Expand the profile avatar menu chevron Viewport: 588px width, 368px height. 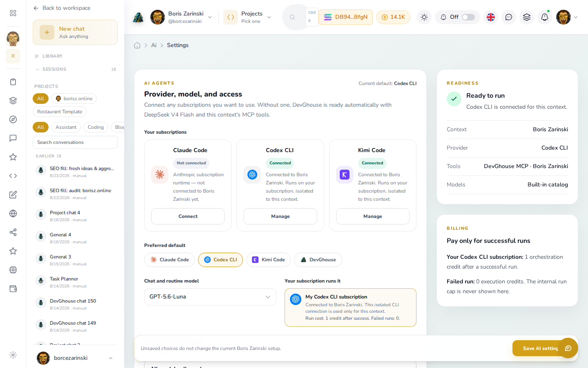[576, 17]
